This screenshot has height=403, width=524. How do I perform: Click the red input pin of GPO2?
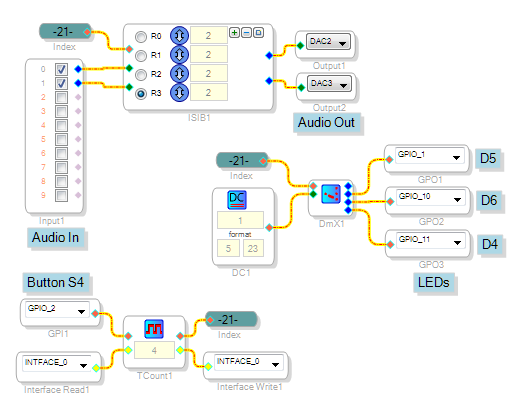click(390, 202)
